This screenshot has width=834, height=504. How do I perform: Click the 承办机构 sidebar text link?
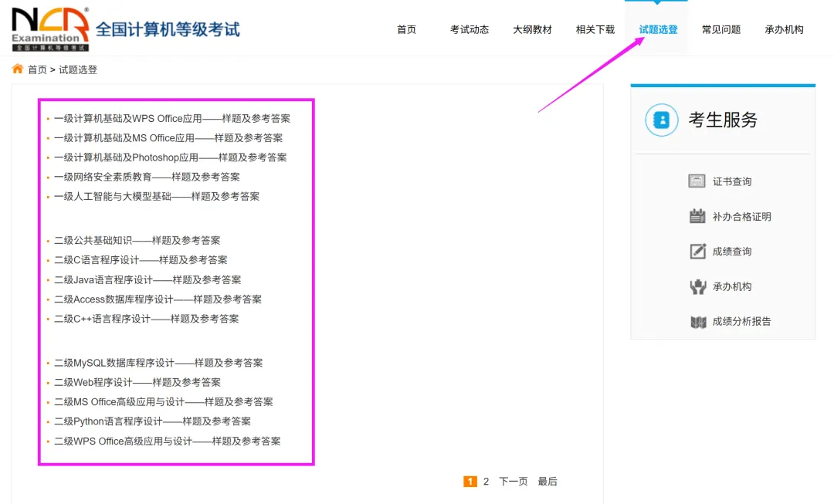click(732, 286)
